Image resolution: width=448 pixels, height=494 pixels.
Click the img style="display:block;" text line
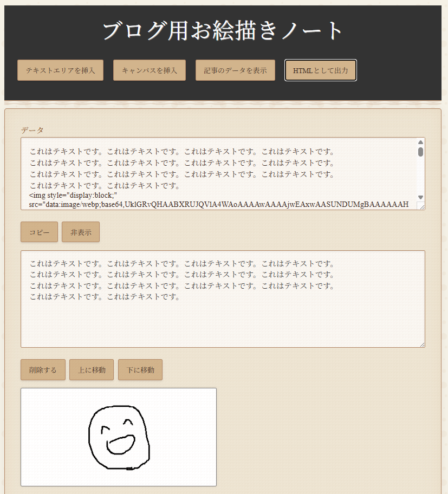tap(73, 196)
